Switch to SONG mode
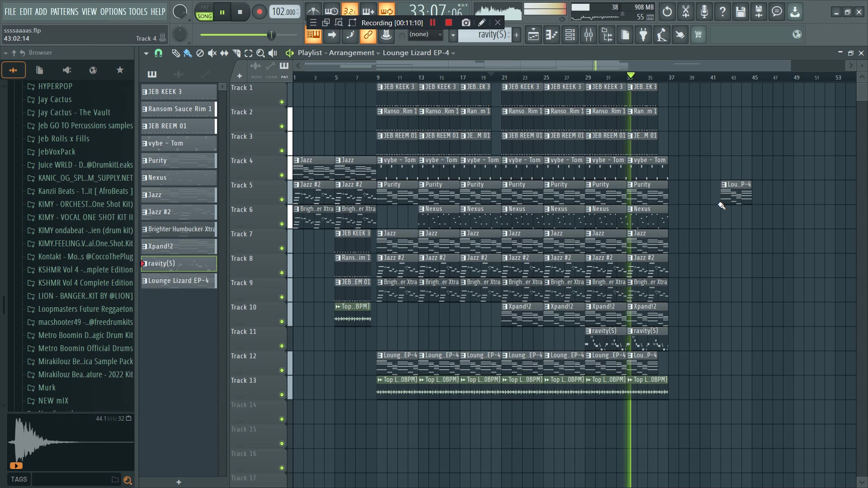 (204, 16)
